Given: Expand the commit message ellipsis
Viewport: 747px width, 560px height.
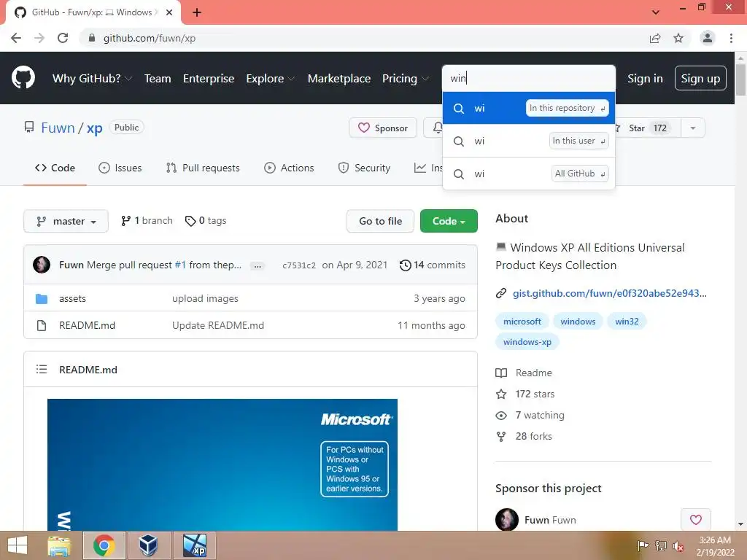Looking at the screenshot, I should click(258, 265).
